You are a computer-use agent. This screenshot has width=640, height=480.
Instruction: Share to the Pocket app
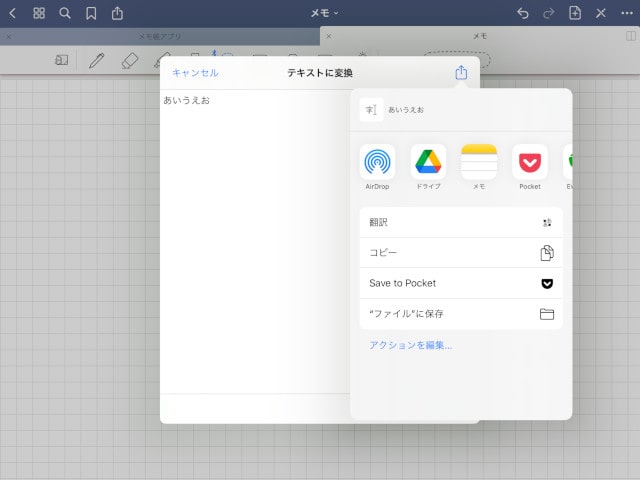click(x=530, y=167)
